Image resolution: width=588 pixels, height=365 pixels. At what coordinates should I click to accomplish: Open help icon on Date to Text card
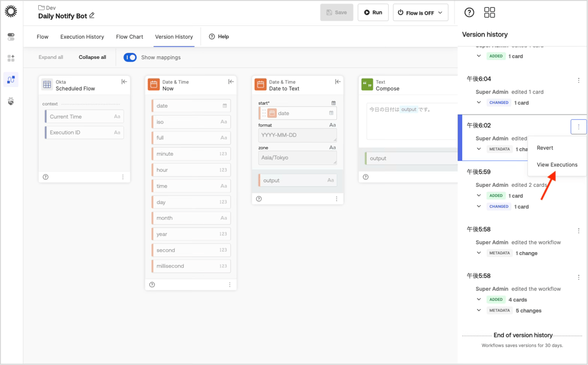259,199
